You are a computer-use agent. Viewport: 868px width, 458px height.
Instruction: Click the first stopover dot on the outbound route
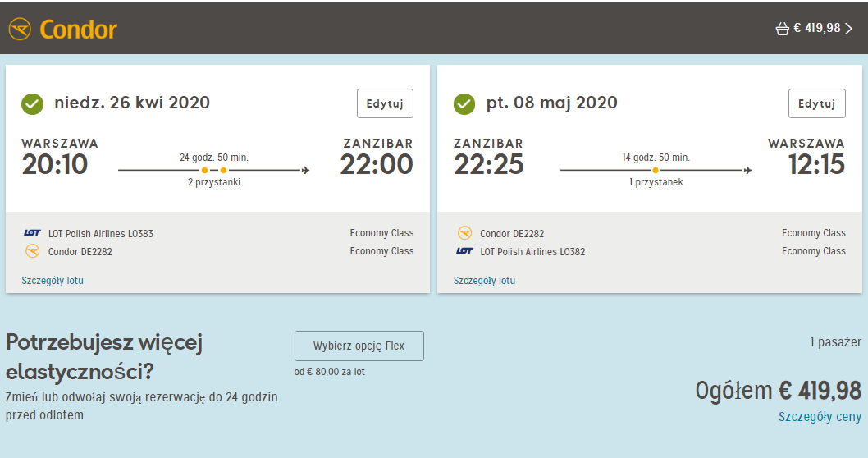[x=205, y=170]
